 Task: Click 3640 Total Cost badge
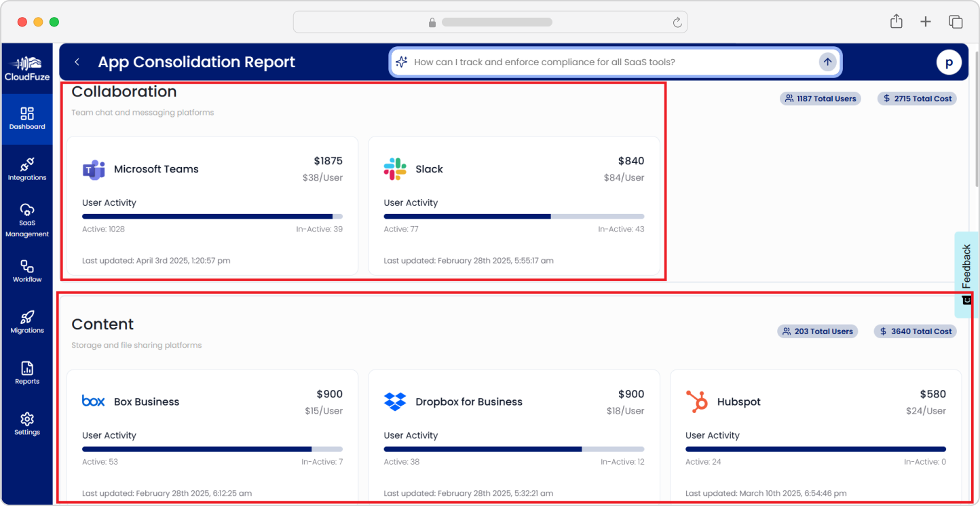tap(916, 331)
